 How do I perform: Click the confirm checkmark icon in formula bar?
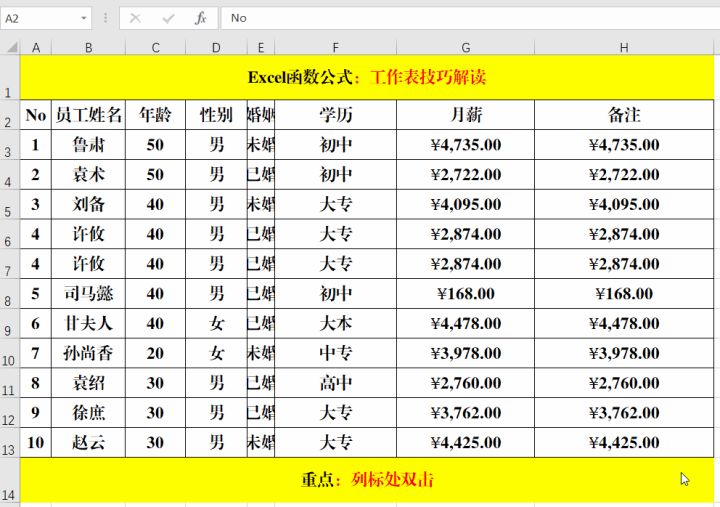(168, 18)
